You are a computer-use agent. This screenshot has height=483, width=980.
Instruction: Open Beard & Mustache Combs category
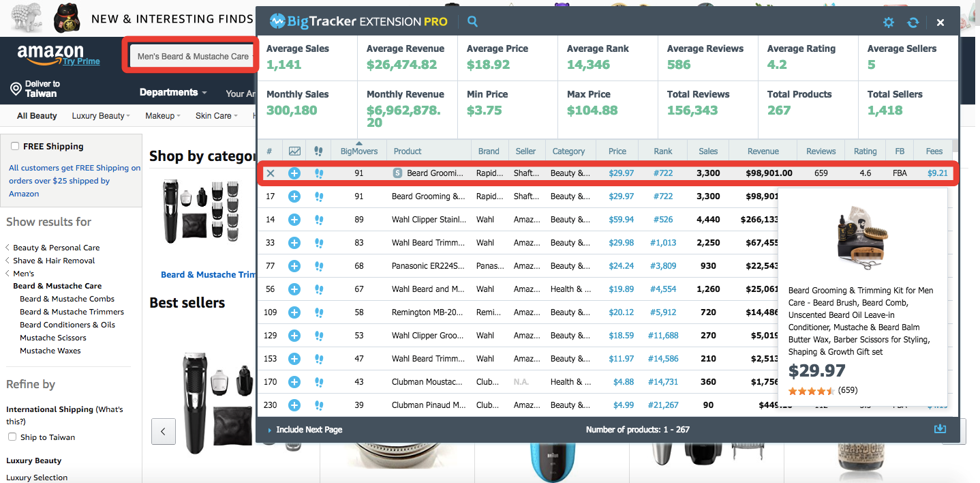pos(67,299)
